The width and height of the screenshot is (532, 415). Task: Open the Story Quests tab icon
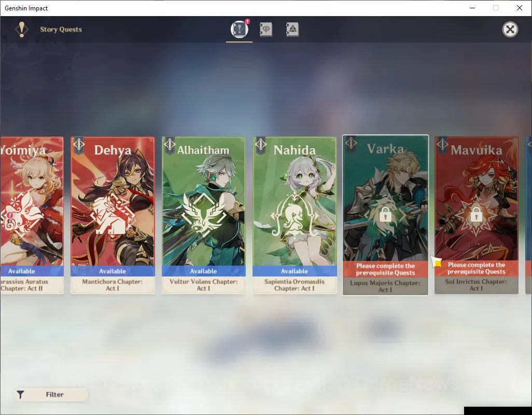pos(240,29)
